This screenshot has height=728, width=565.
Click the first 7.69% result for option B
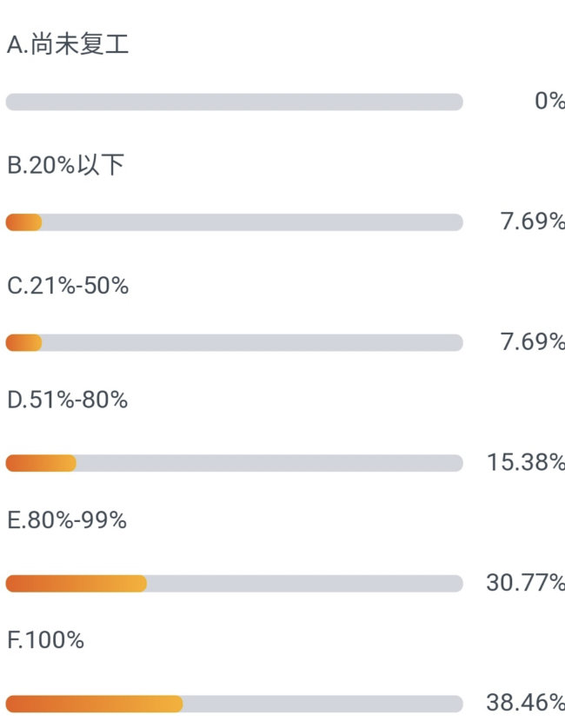533,221
